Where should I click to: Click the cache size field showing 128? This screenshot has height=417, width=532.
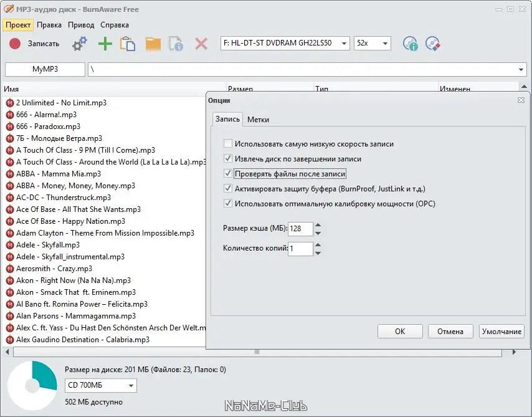300,229
